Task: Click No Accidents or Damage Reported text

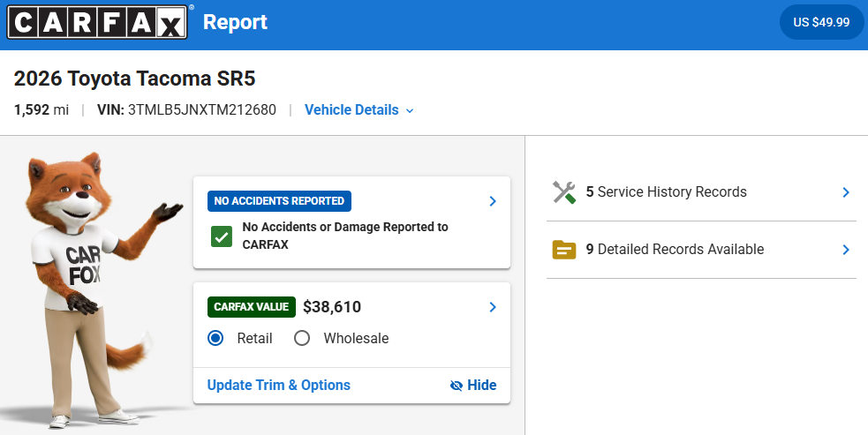Action: 345,236
